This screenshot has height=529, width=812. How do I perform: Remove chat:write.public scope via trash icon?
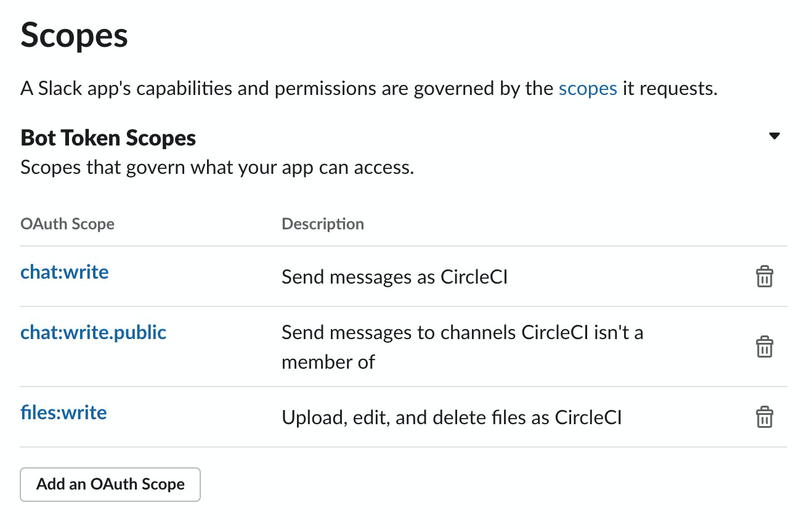coord(764,347)
